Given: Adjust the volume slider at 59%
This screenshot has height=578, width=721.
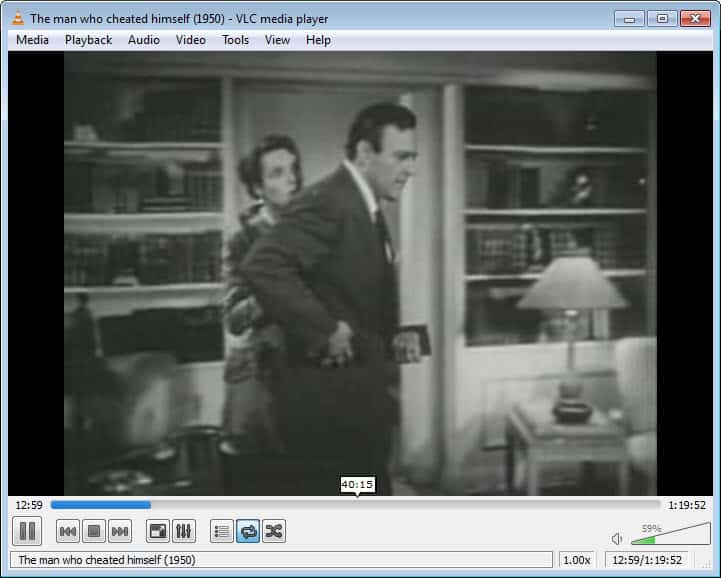Looking at the screenshot, I should click(670, 534).
